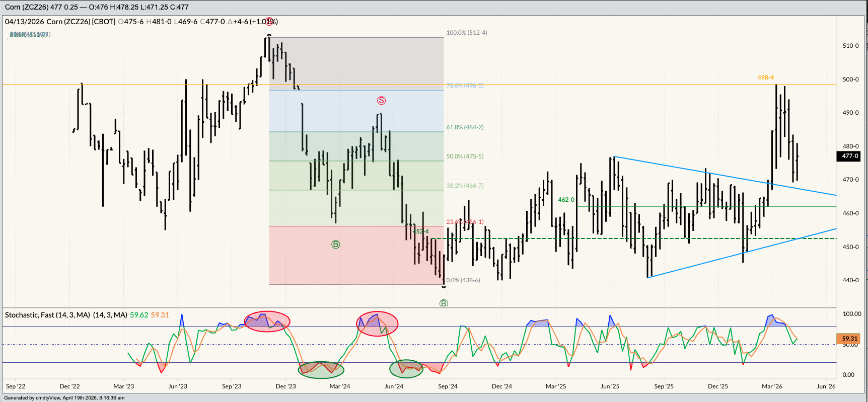
Task: Select the second red oval on the stochastic panel
Action: pyautogui.click(x=377, y=324)
